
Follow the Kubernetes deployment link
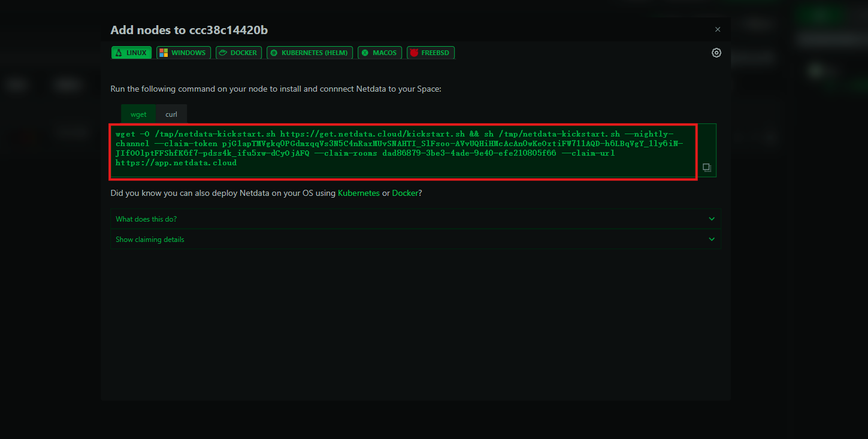[x=359, y=193]
